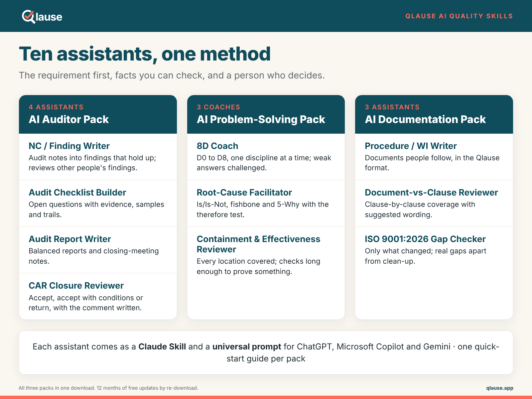
Task: Click the universal prompt bold text
Action: pos(247,346)
